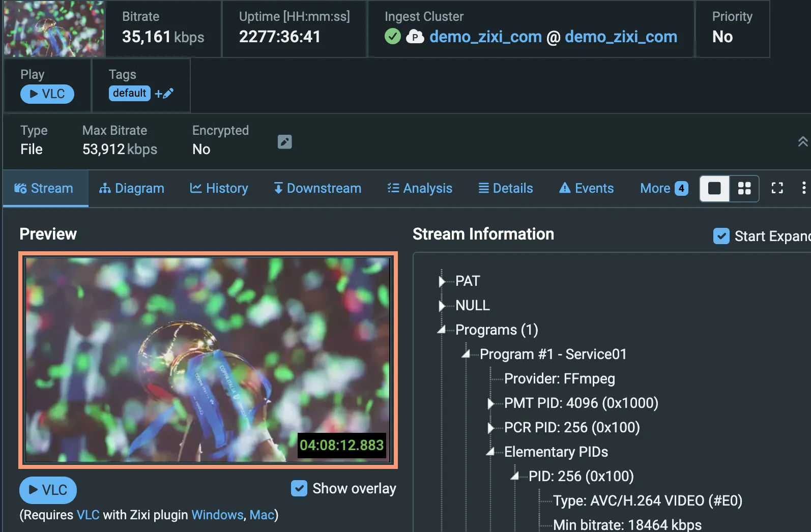811x532 pixels.
Task: Collapse the Programs (1) tree node
Action: click(442, 330)
